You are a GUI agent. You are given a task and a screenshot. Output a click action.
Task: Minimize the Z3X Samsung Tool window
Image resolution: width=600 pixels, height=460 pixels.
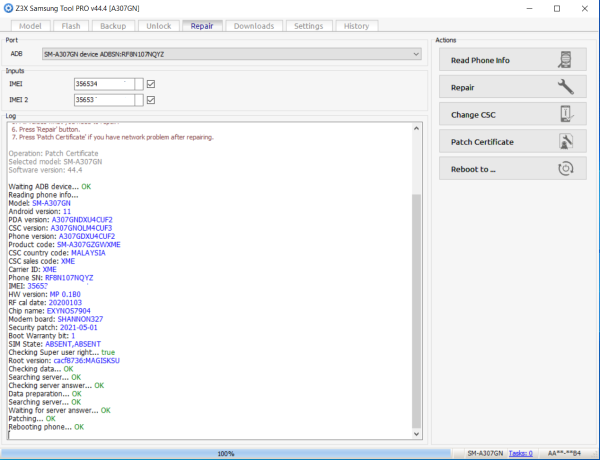[x=530, y=8]
